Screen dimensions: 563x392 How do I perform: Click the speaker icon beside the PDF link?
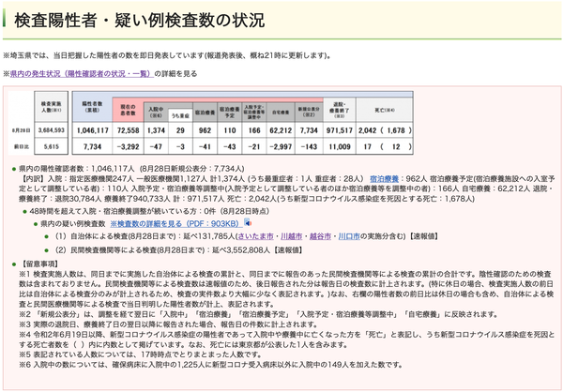(248, 222)
